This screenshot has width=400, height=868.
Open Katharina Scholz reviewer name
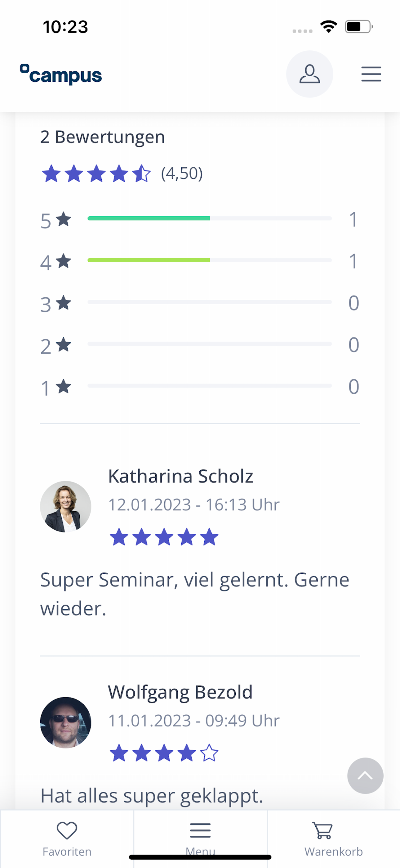(x=180, y=477)
